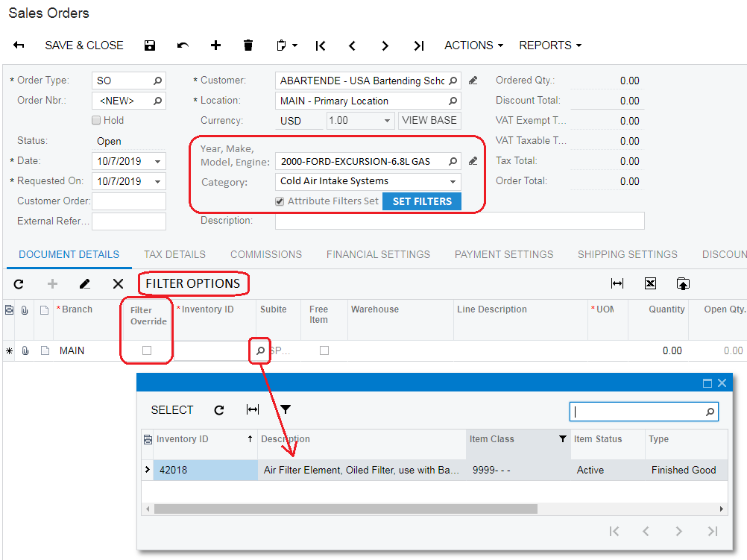747x560 pixels.
Task: Open Customer lookup magnifier
Action: pos(453,81)
